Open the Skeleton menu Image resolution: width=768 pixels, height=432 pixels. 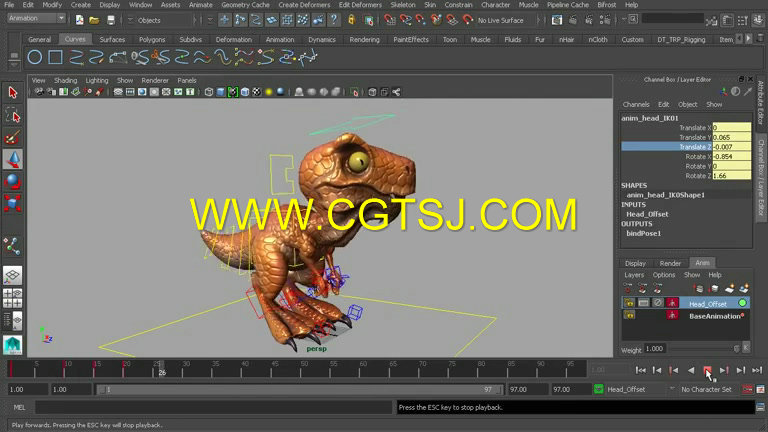coord(403,5)
